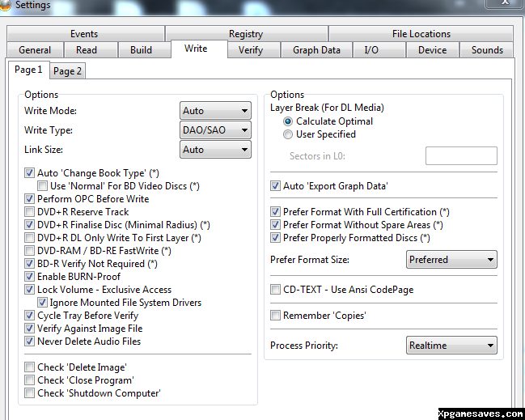Open the Process Priority Realtime dropdown
The height and width of the screenshot is (420, 525).
(451, 346)
